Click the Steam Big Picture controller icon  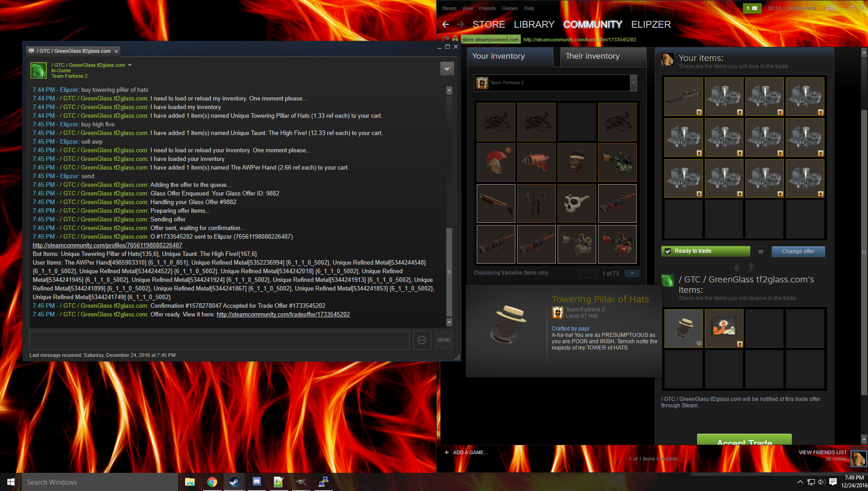click(x=830, y=8)
